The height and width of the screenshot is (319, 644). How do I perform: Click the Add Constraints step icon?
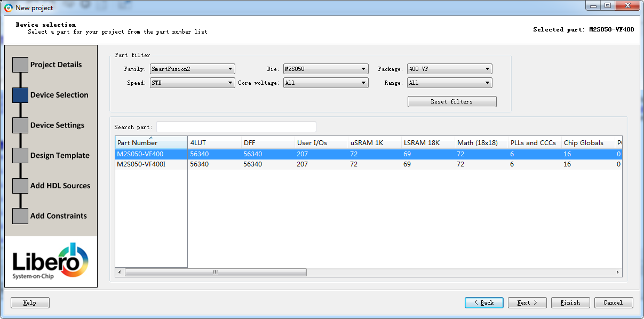[20, 216]
